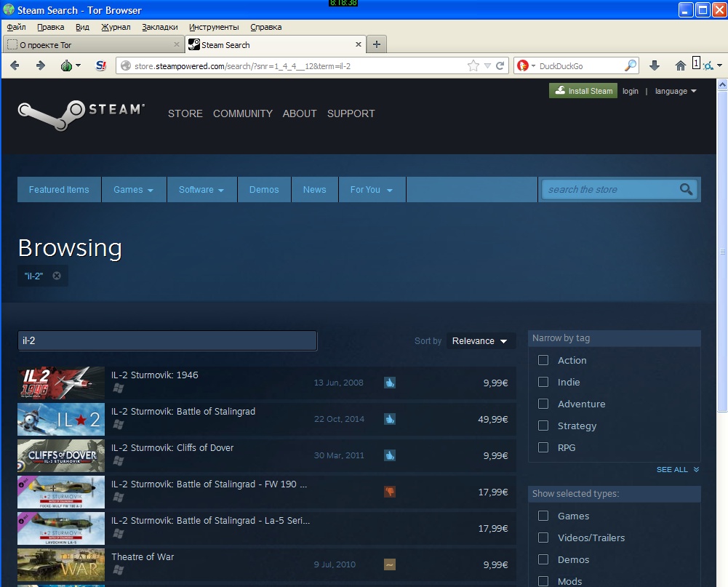The image size is (728, 587).
Task: Switch to the 'О проекте Tor' tab
Action: click(x=93, y=44)
